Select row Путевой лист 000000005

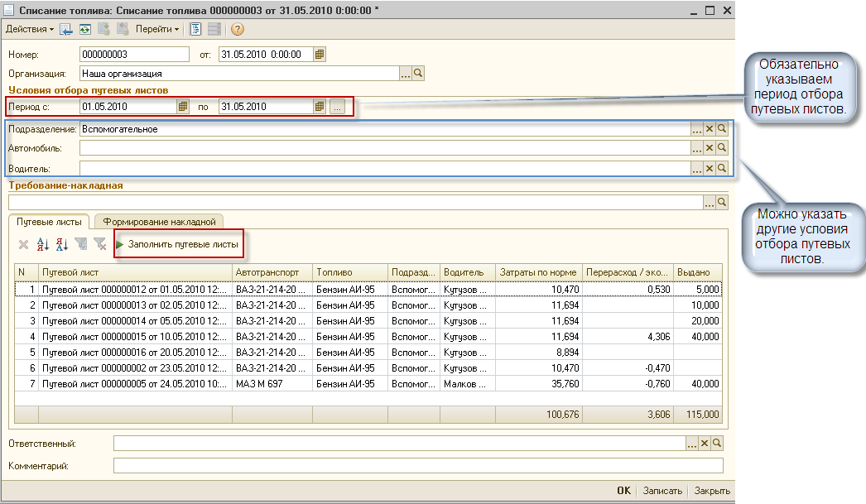(368, 384)
